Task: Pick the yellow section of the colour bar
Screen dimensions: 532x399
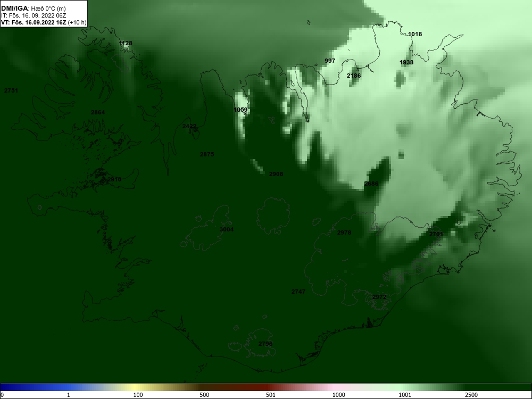Action: [x=136, y=387]
